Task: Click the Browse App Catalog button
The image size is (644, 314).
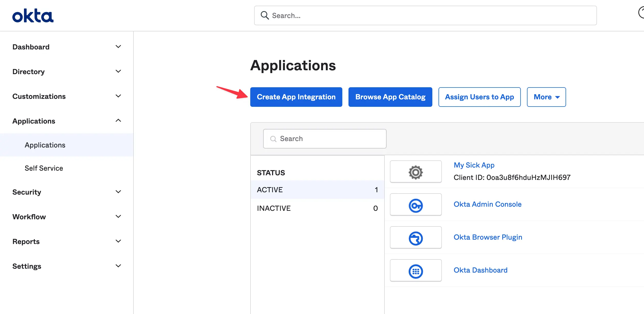Action: click(390, 97)
